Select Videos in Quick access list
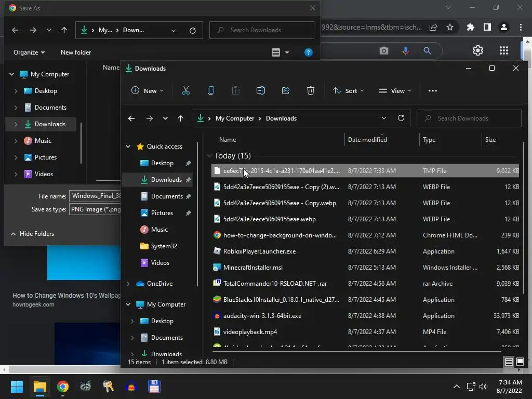Image resolution: width=532 pixels, height=399 pixels. point(160,262)
